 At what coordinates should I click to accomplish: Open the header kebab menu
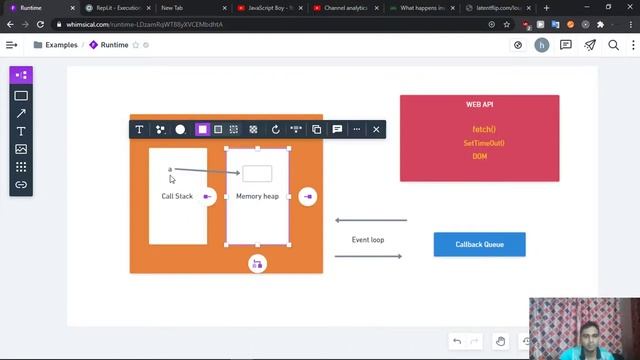(x=633, y=45)
